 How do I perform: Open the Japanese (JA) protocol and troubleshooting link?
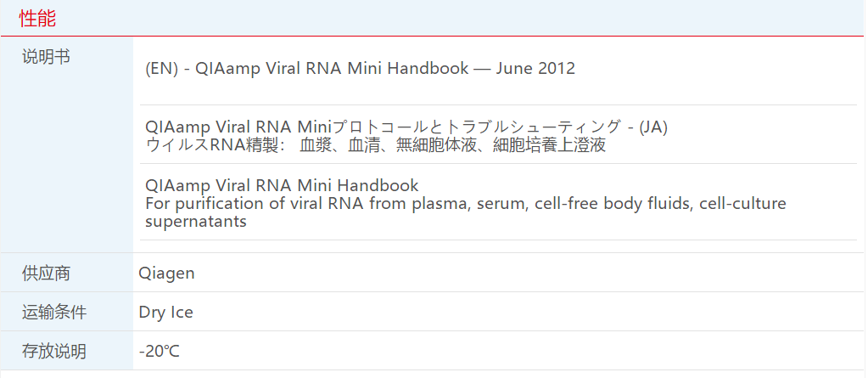point(406,127)
